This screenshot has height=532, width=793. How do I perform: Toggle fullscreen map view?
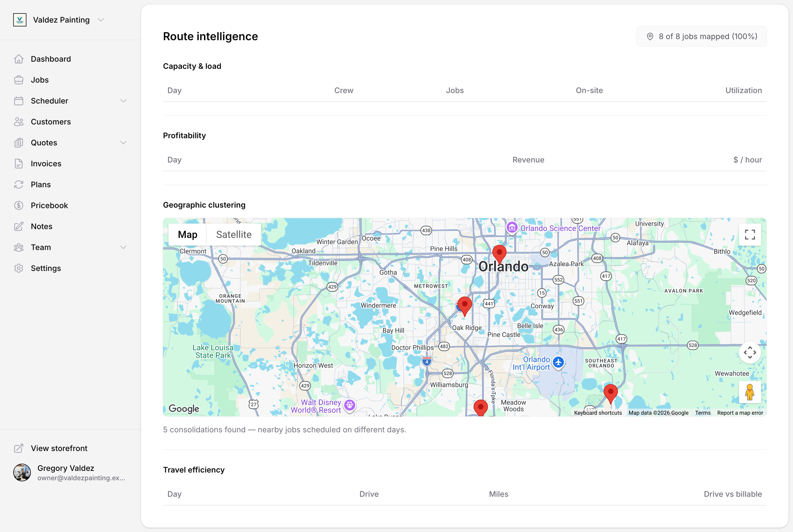tap(750, 234)
